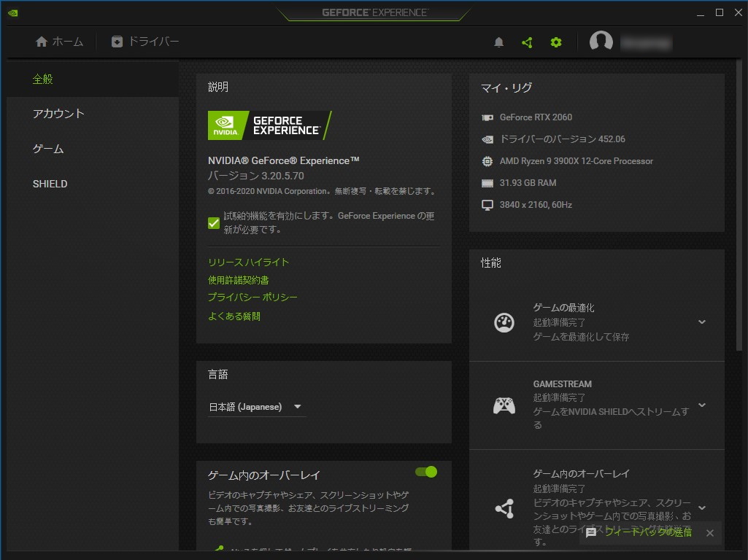
Task: Open the notification bell
Action: tap(498, 42)
